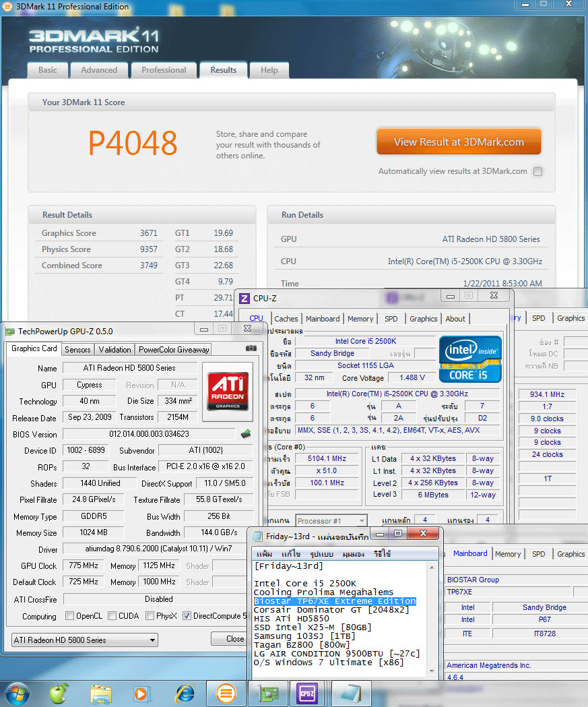Image resolution: width=588 pixels, height=707 pixels.
Task: Switch to Basic tab in 3DMark
Action: pos(48,70)
